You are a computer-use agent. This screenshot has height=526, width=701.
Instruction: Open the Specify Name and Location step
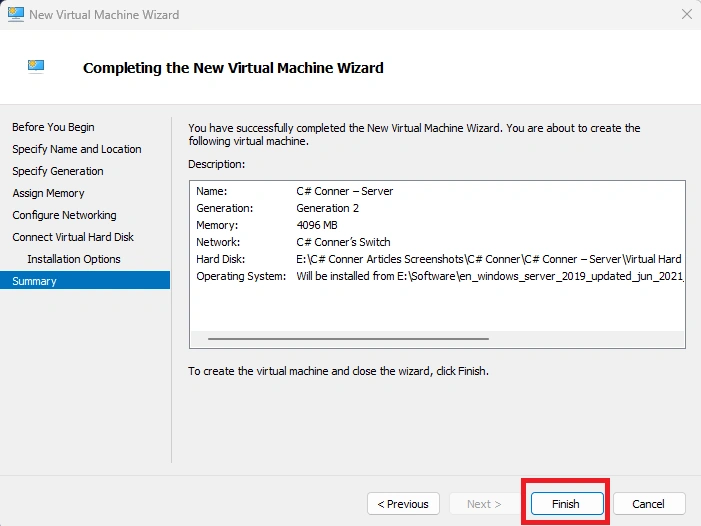77,149
